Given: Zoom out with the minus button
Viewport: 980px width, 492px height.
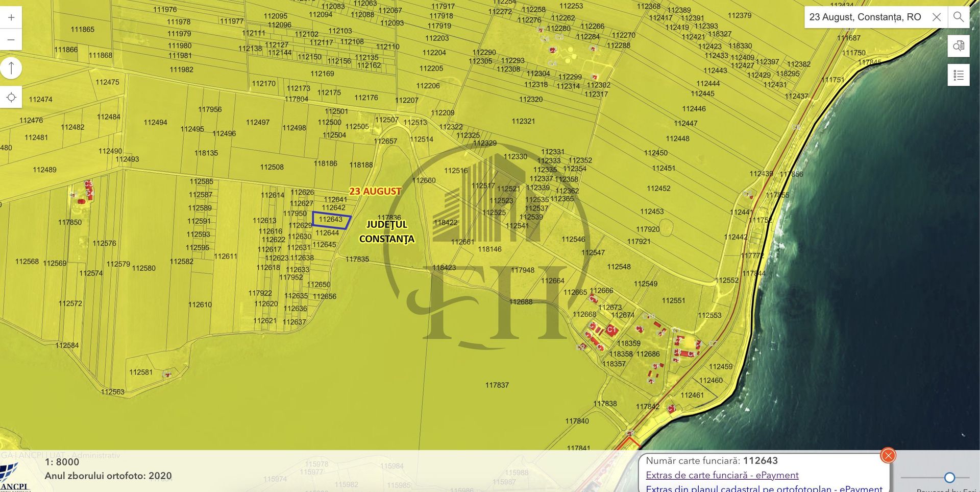Looking at the screenshot, I should coord(11,40).
